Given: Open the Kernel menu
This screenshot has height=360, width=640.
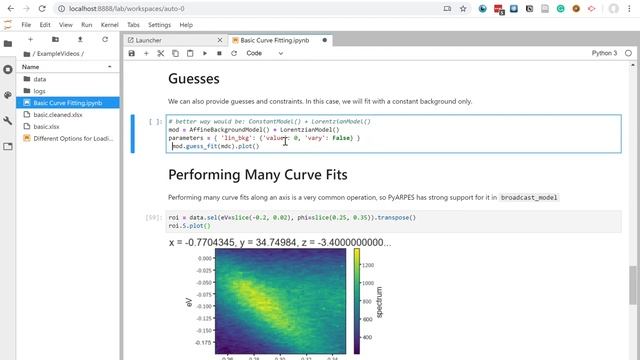Looking at the screenshot, I should (x=109, y=25).
